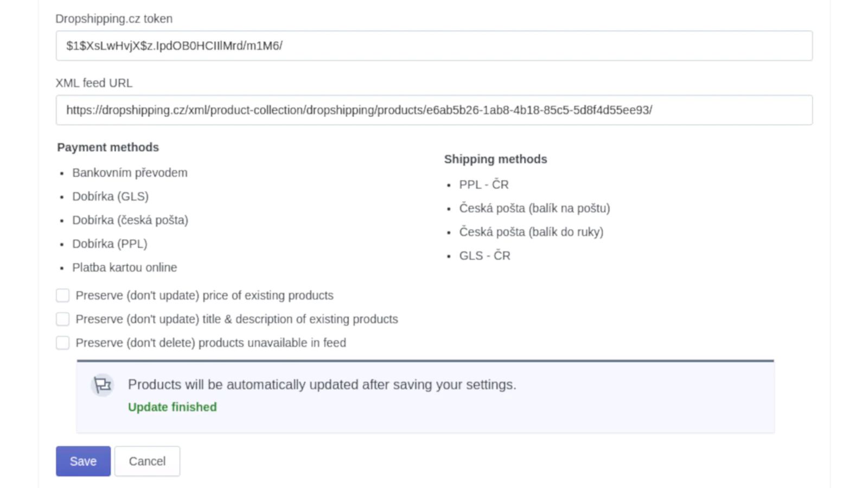Click the Shipping methods heading
The image size is (868, 488).
(x=495, y=159)
